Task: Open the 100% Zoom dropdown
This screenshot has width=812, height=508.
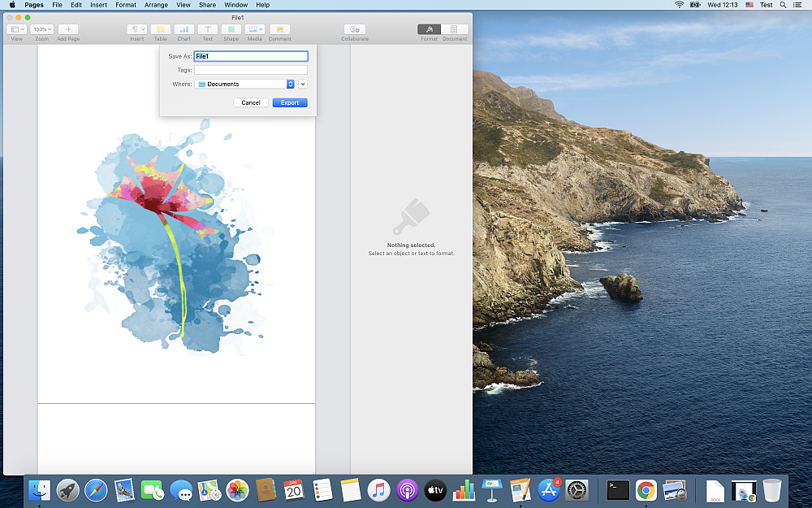Action: coord(41,29)
